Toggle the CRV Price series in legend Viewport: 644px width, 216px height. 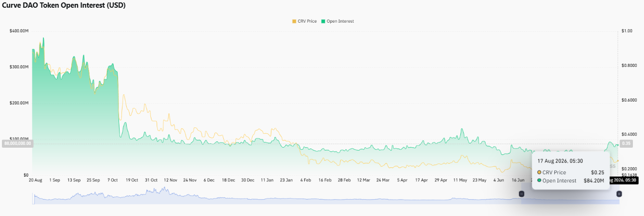coord(304,21)
